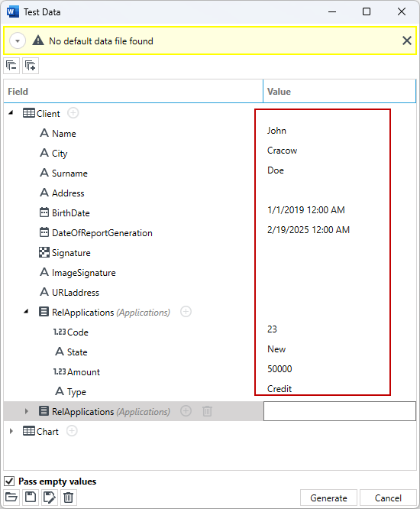The width and height of the screenshot is (420, 509).
Task: Click the warning triangle icon in the banner
Action: (38, 41)
